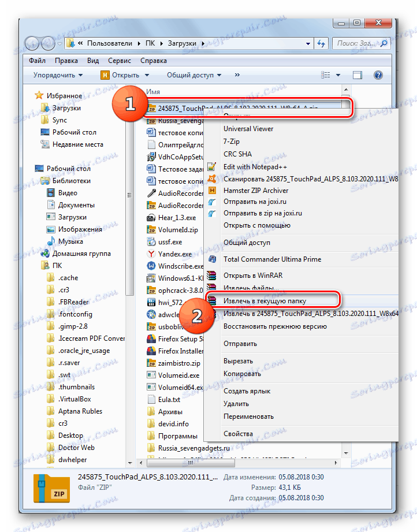This screenshot has width=417, height=532.
Task: Open the Сервис menu
Action: [120, 61]
